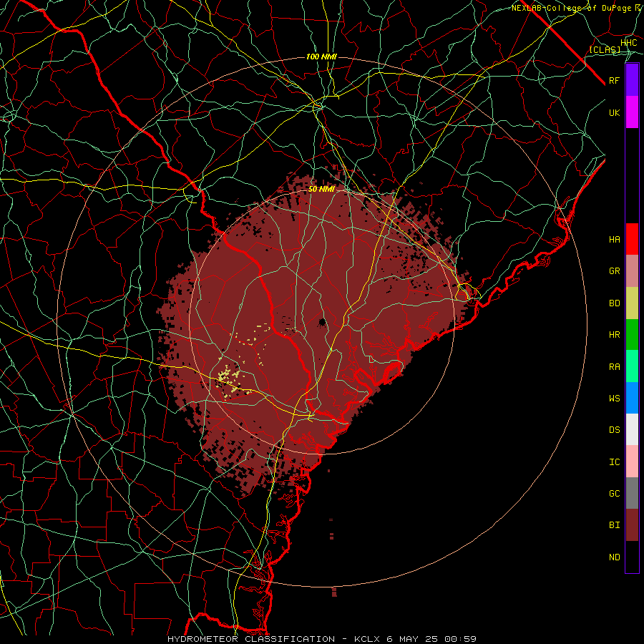Click the IC legend label
This screenshot has width=644, height=644.
[615, 462]
